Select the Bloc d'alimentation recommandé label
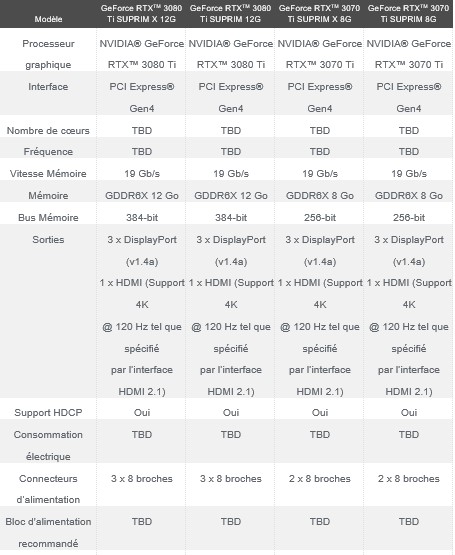 [48, 533]
